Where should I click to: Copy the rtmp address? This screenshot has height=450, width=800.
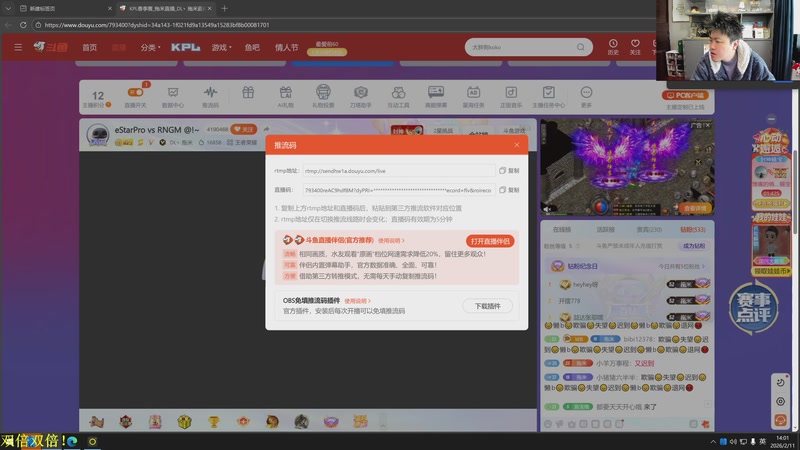coord(509,170)
